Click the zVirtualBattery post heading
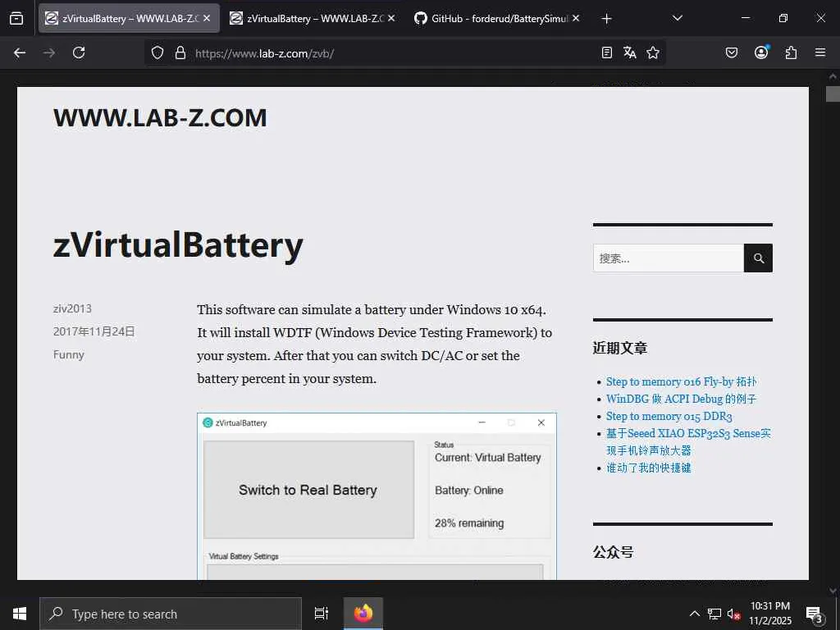 click(x=178, y=245)
